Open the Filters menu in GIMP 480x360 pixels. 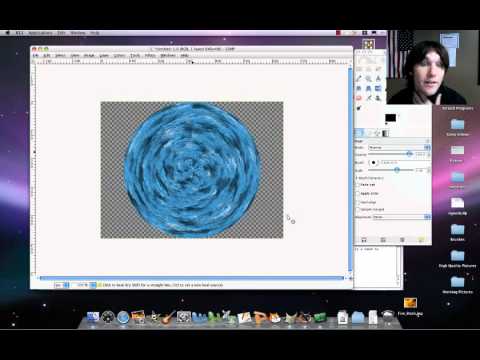(150, 56)
